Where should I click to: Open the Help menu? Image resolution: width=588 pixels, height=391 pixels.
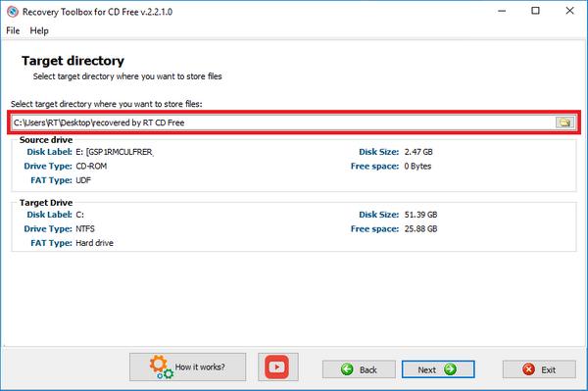click(x=39, y=30)
